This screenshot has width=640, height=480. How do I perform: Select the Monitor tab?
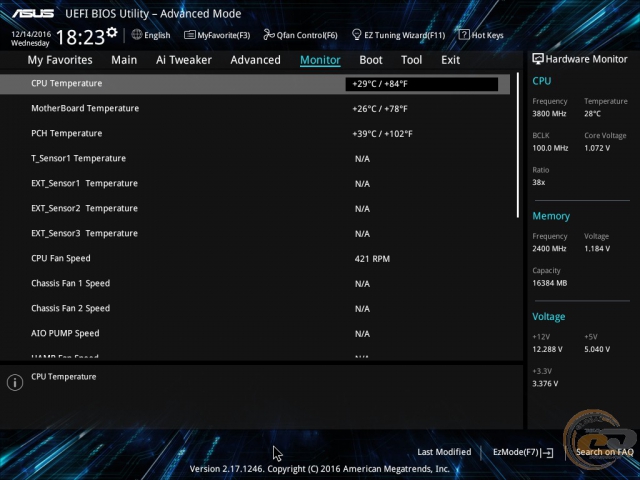320,60
